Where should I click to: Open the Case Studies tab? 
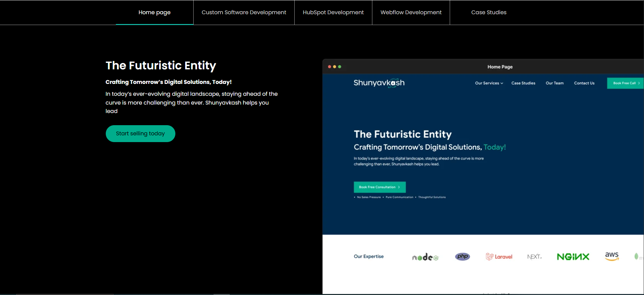pyautogui.click(x=489, y=13)
